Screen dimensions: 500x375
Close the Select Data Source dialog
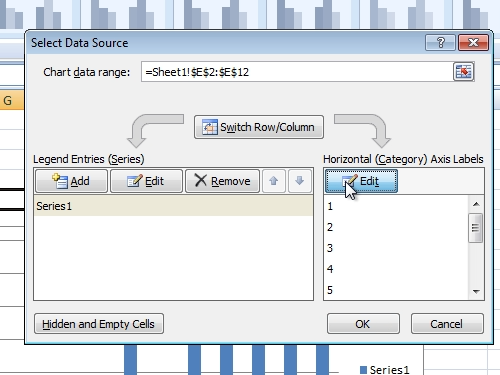pos(473,43)
